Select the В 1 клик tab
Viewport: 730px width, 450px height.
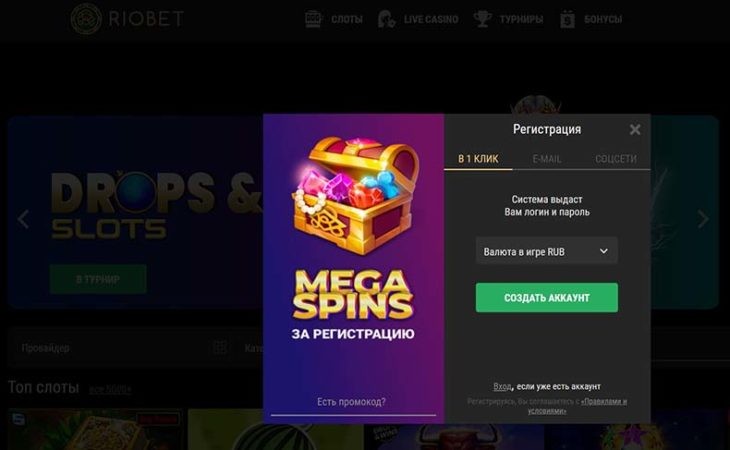coord(478,159)
